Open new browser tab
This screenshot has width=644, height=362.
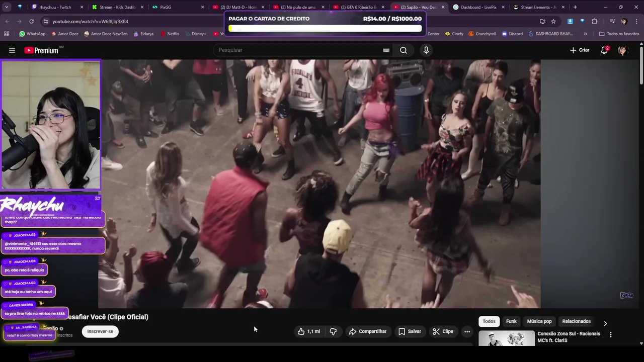(x=575, y=7)
